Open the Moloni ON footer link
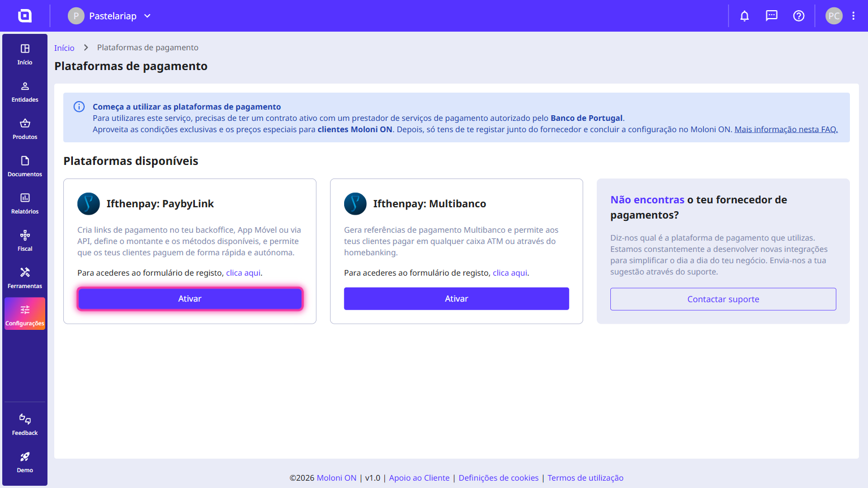The height and width of the screenshot is (488, 868). tap(337, 478)
